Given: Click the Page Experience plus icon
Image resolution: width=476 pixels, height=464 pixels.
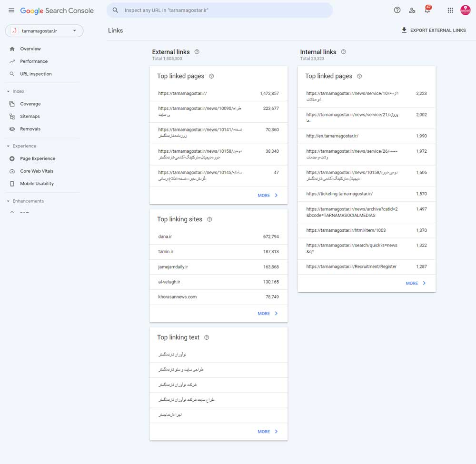Looking at the screenshot, I should pyautogui.click(x=12, y=159).
